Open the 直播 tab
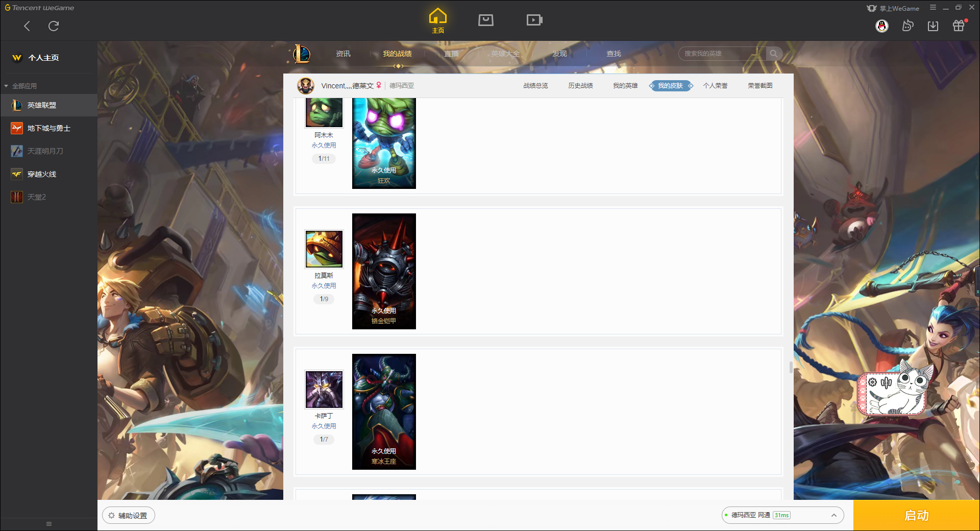980x531 pixels. pyautogui.click(x=451, y=54)
